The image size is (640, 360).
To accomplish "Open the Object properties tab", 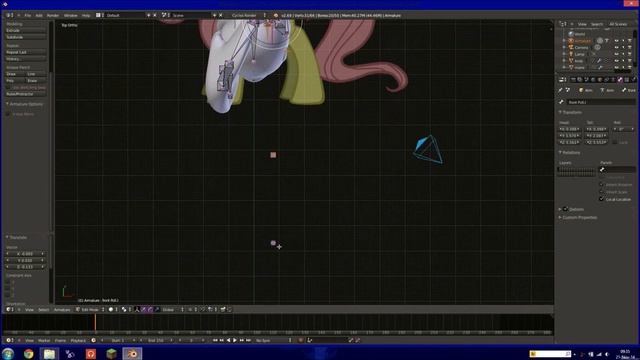I will point(600,80).
